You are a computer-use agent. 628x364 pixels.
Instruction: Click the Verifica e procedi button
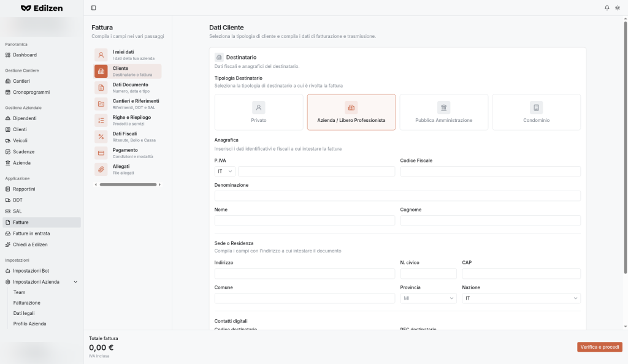coord(600,347)
